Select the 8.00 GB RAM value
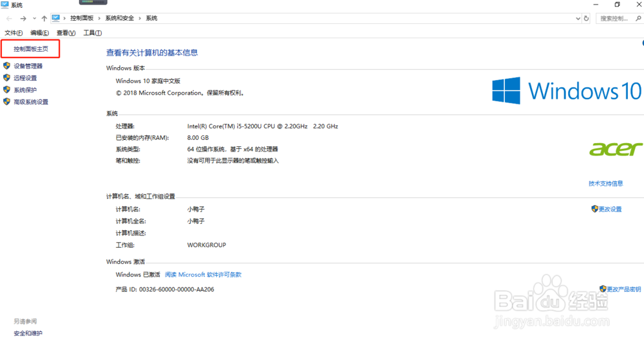The width and height of the screenshot is (644, 343). point(198,138)
